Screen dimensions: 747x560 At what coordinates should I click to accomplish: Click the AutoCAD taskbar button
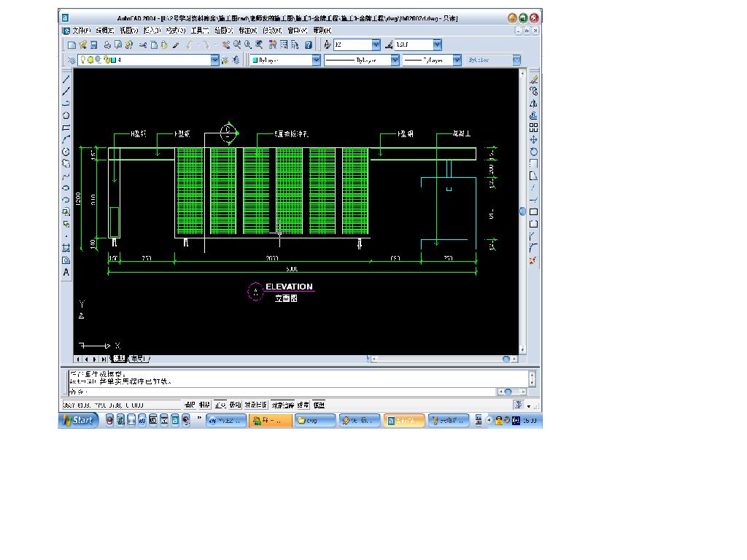tap(404, 421)
